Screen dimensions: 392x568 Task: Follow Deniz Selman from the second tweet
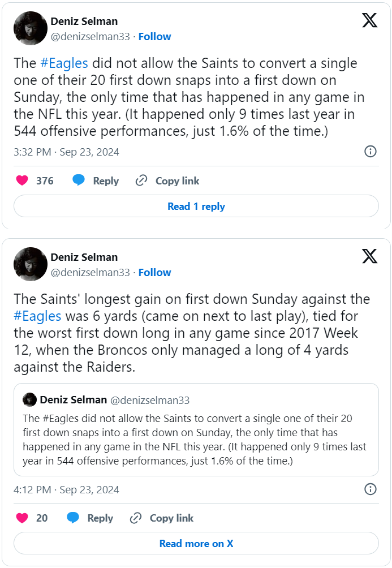[x=154, y=272]
